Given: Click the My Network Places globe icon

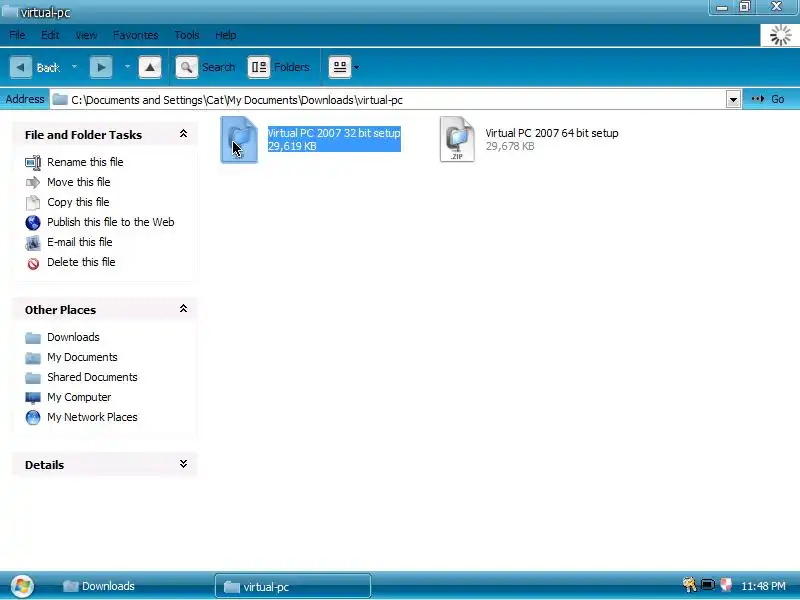Looking at the screenshot, I should tap(33, 417).
